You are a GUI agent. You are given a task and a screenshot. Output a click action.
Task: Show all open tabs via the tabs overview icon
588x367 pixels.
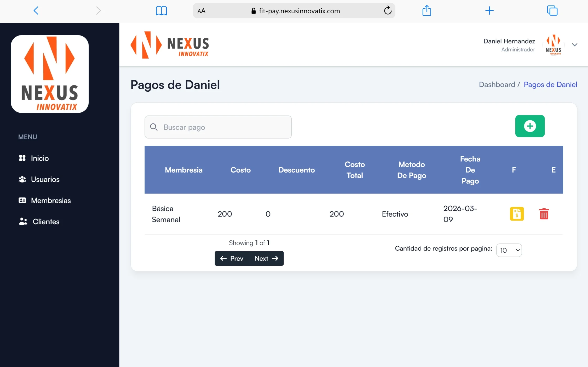pyautogui.click(x=552, y=11)
